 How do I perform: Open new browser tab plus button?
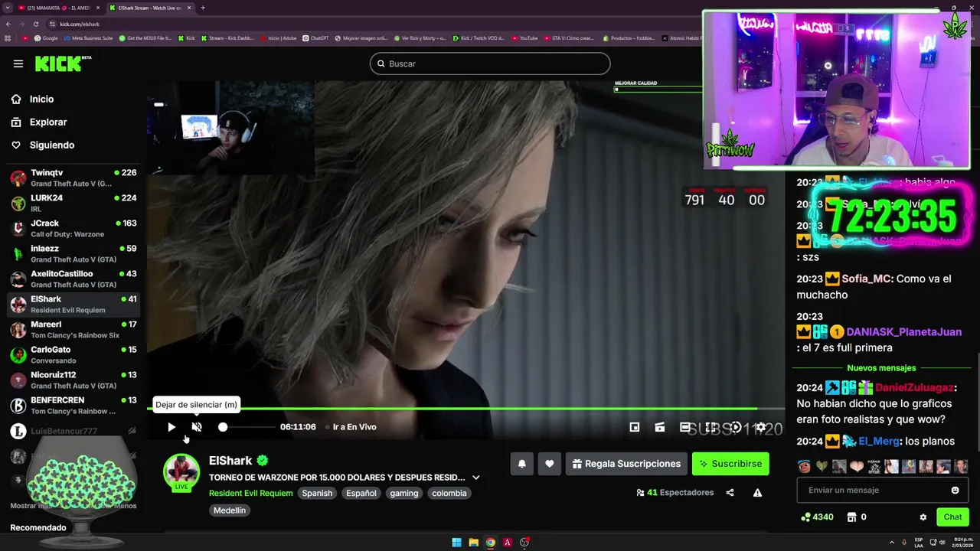pos(203,8)
